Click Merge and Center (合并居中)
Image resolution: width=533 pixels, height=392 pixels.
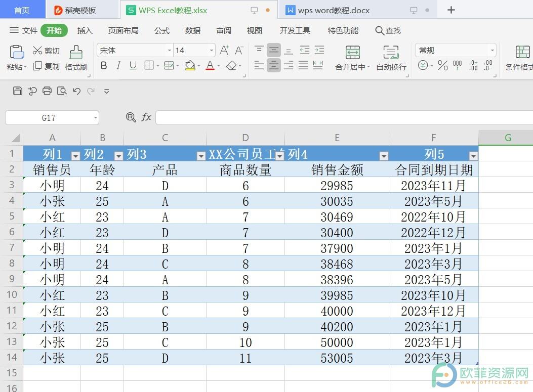pyautogui.click(x=352, y=58)
